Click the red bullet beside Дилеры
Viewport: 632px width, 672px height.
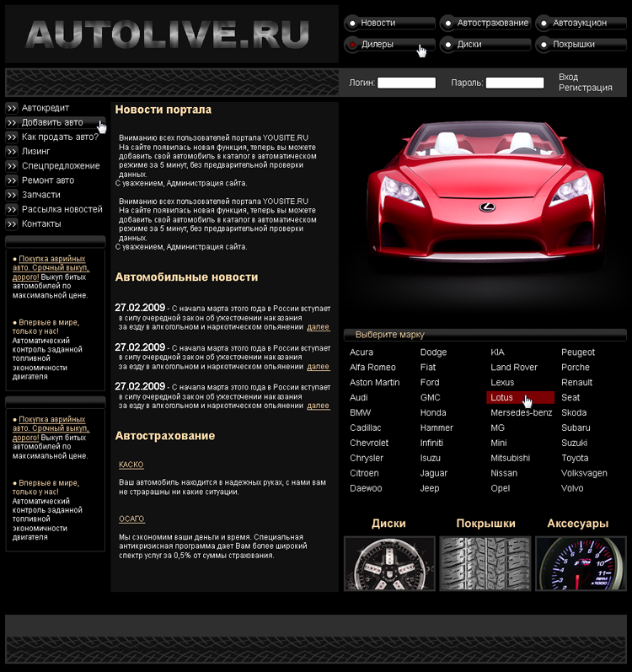(x=352, y=45)
